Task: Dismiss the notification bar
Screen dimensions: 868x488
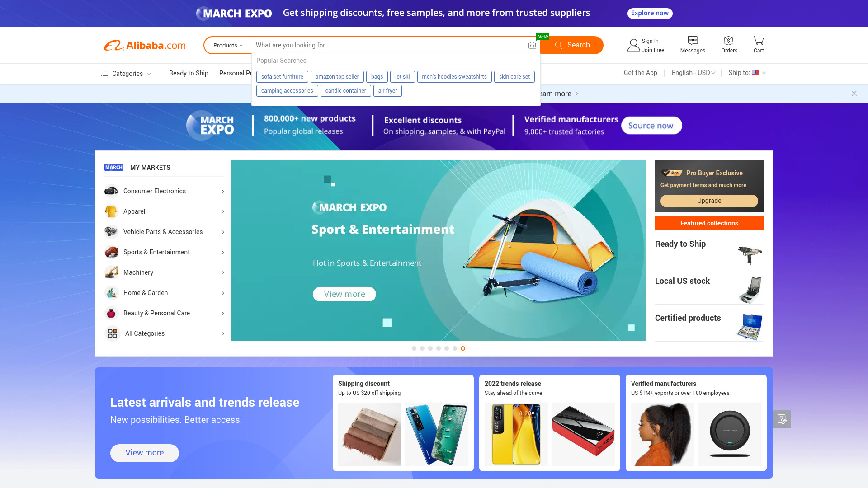Action: click(854, 94)
